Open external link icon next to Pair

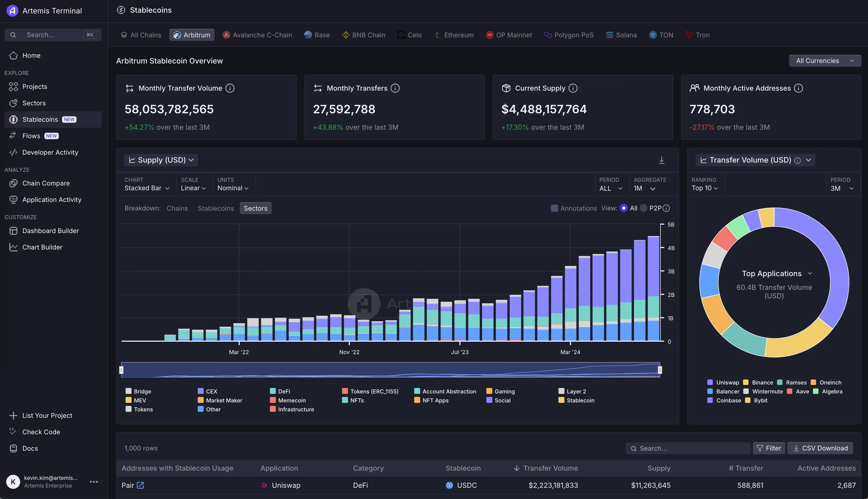(141, 485)
